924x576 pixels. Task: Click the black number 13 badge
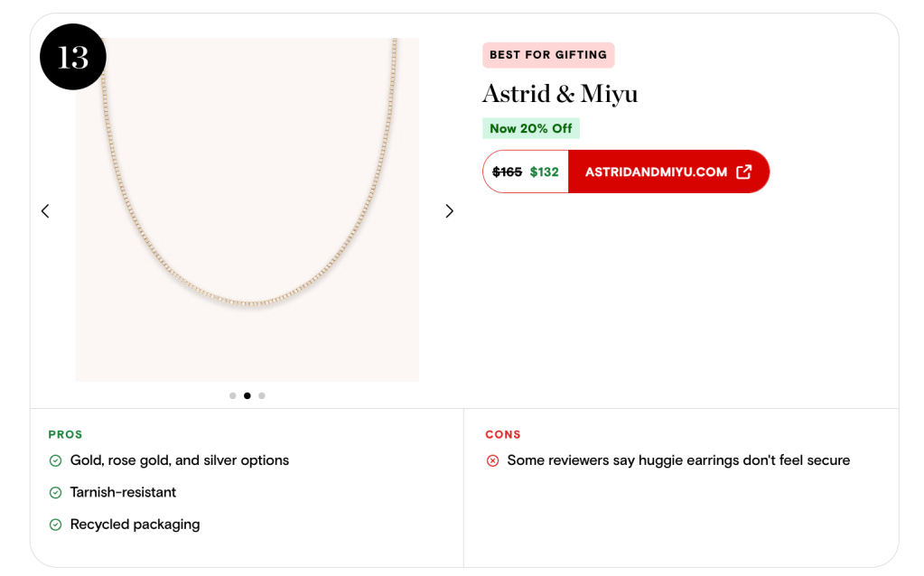73,57
